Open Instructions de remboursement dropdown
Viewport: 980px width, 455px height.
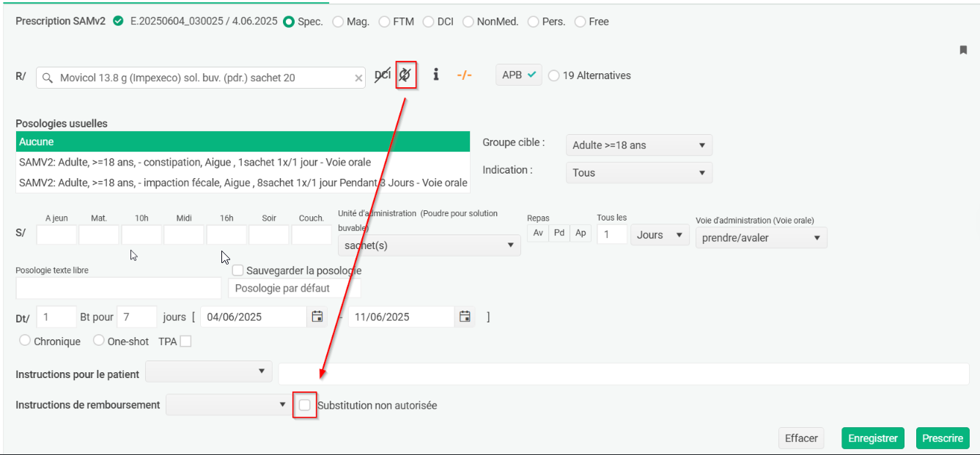pyautogui.click(x=229, y=404)
